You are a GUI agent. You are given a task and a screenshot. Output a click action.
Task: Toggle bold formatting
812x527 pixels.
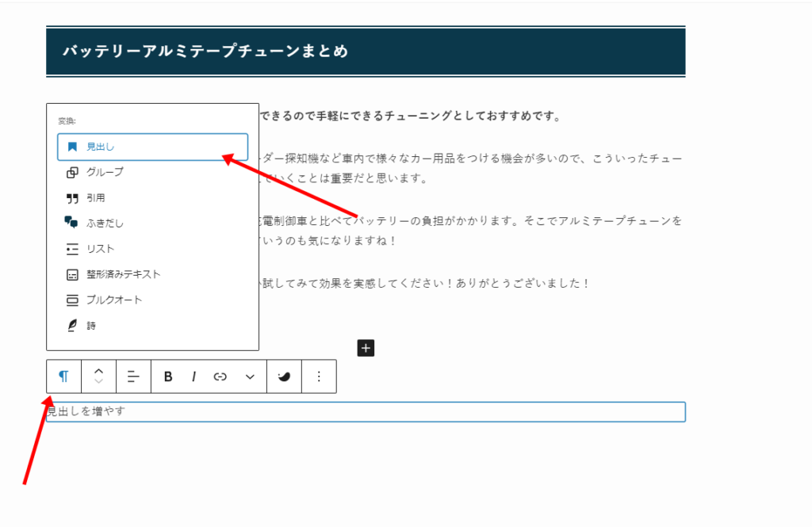168,376
